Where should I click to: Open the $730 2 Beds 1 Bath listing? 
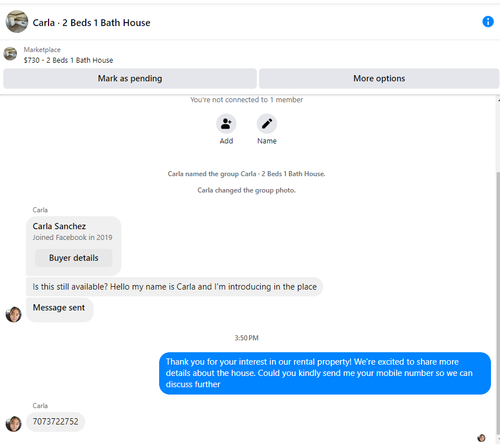68,60
